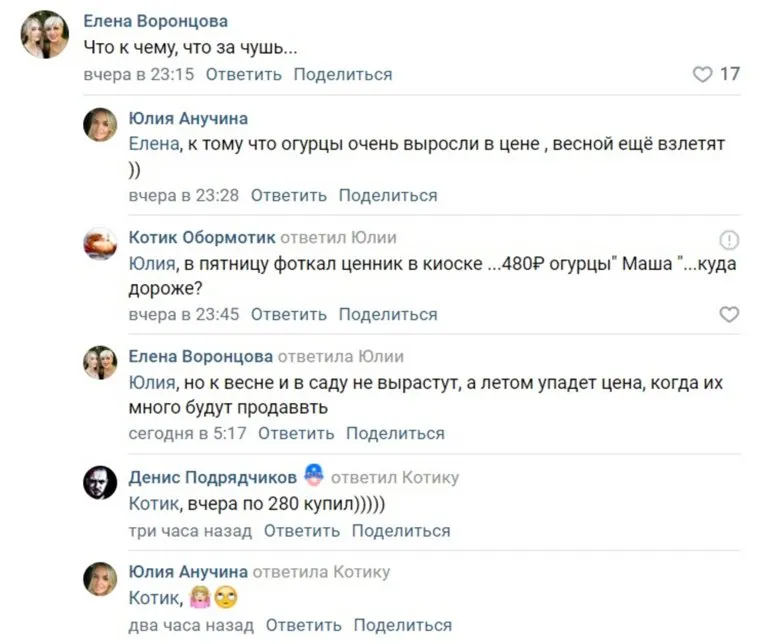Open the Котик Обормотик profile name link
760x644 pixels.
coord(201,237)
